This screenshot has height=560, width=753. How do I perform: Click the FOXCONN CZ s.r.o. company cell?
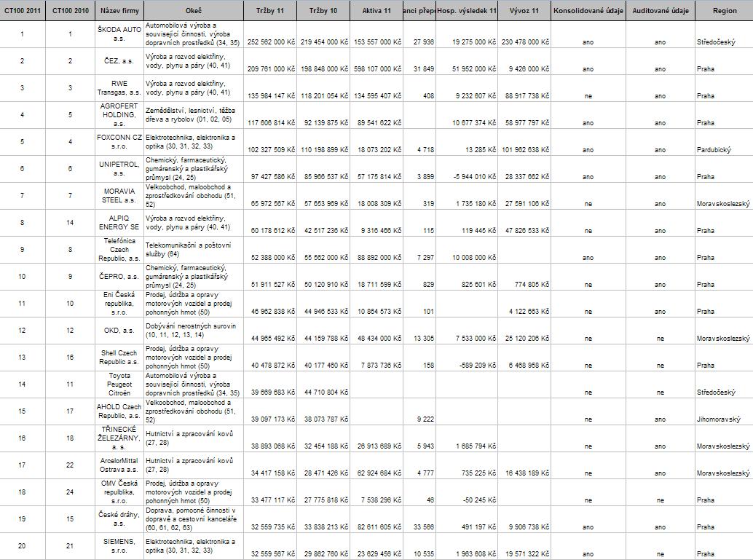pos(119,141)
